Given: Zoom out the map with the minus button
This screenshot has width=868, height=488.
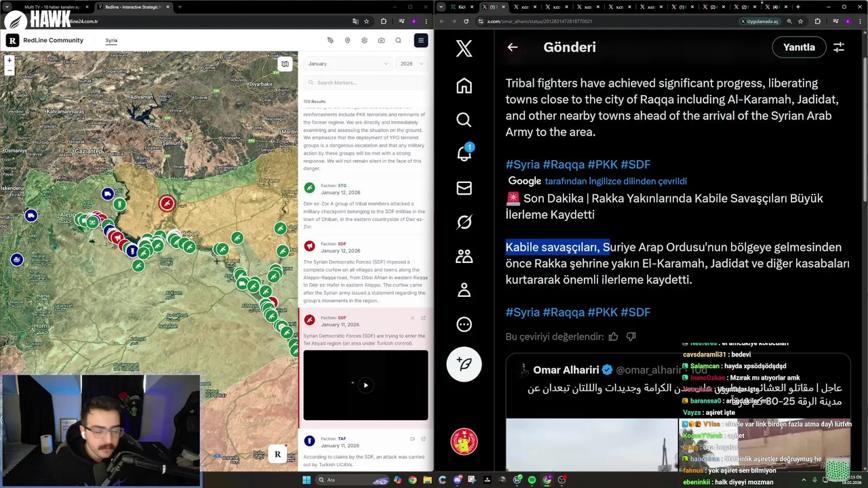Looking at the screenshot, I should (x=9, y=70).
